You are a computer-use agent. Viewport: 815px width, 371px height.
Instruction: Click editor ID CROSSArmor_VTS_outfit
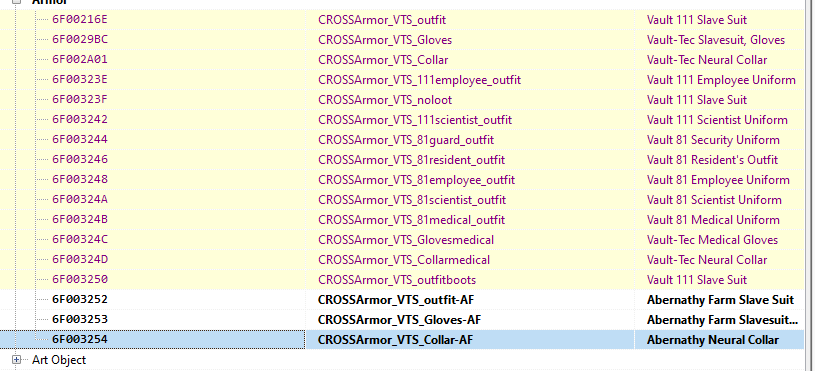click(x=382, y=20)
